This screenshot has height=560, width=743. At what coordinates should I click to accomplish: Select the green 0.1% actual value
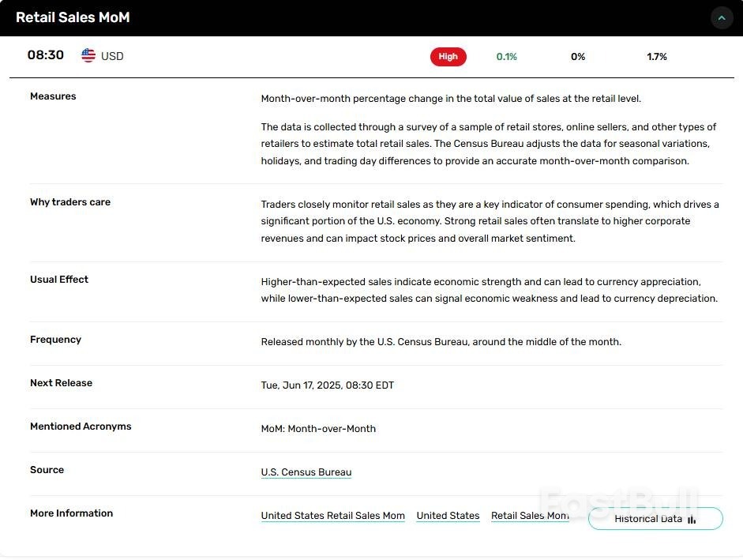506,57
